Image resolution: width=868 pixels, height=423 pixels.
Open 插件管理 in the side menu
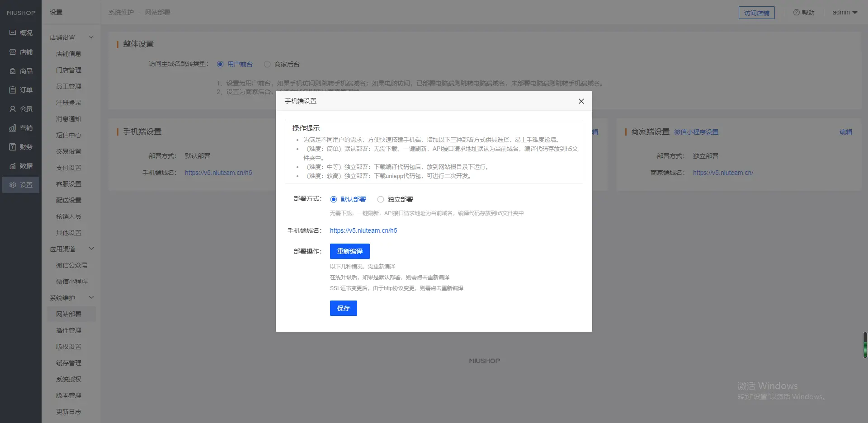pos(69,330)
